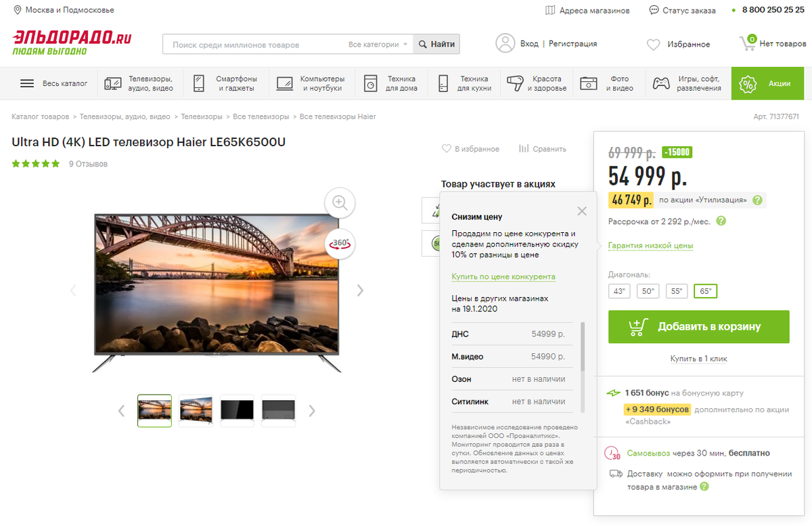Click Каталог товаров breadcrumb

41,116
